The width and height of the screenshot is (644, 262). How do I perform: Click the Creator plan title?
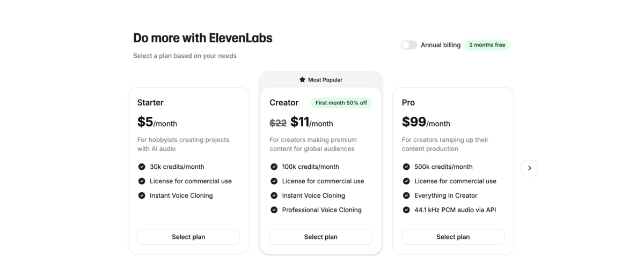284,102
